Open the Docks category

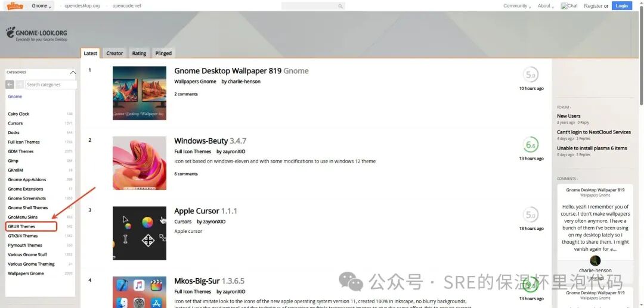pos(14,132)
